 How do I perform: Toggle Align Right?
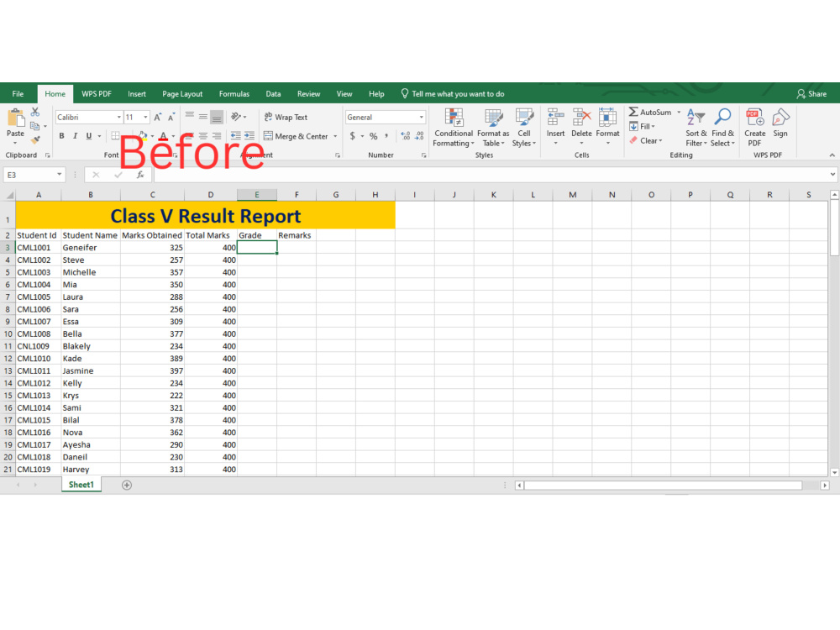pyautogui.click(x=217, y=135)
